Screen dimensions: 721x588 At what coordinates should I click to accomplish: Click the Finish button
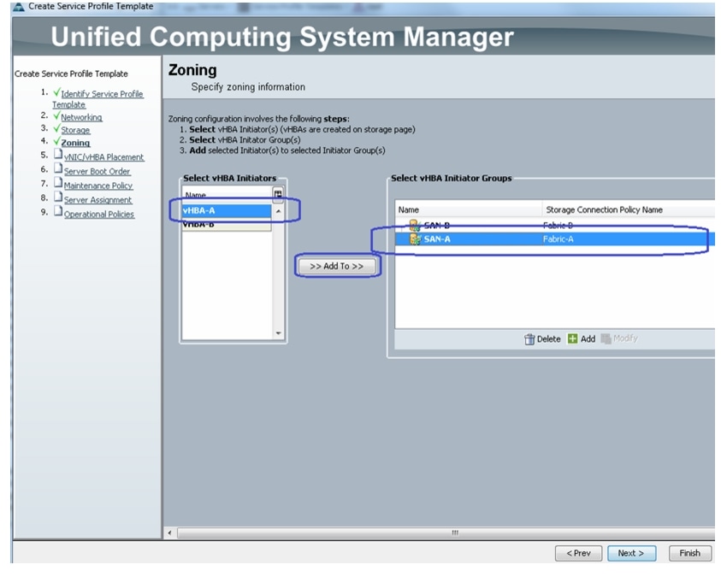tap(689, 553)
